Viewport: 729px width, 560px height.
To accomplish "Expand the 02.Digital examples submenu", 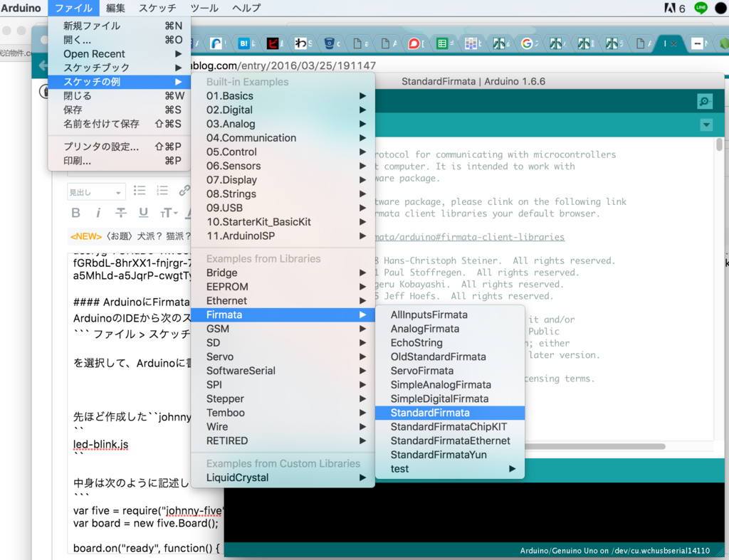I will pyautogui.click(x=283, y=110).
